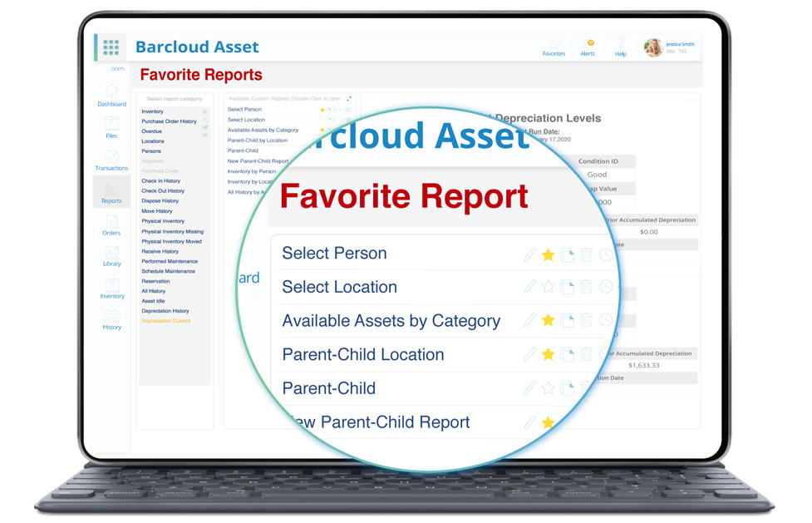The height and width of the screenshot is (523, 812).
Task: Edit Available Assets by Category via magnified pencil
Action: [x=529, y=320]
